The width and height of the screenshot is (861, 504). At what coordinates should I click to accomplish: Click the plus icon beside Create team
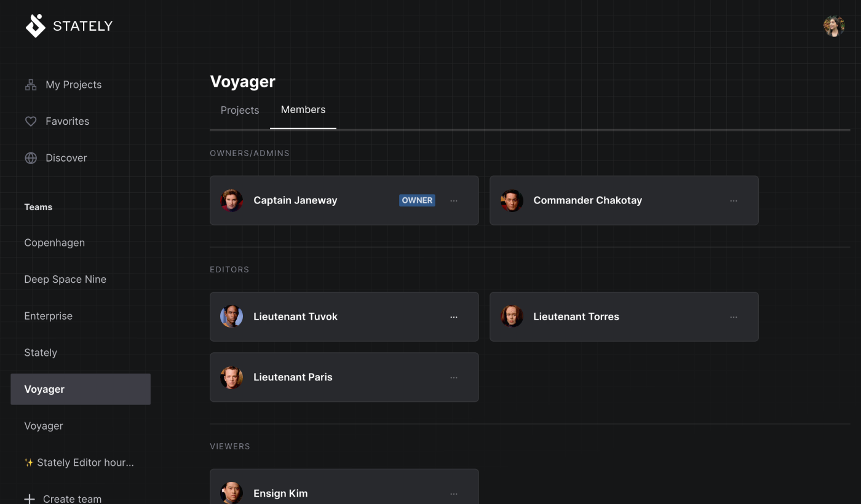pyautogui.click(x=30, y=498)
